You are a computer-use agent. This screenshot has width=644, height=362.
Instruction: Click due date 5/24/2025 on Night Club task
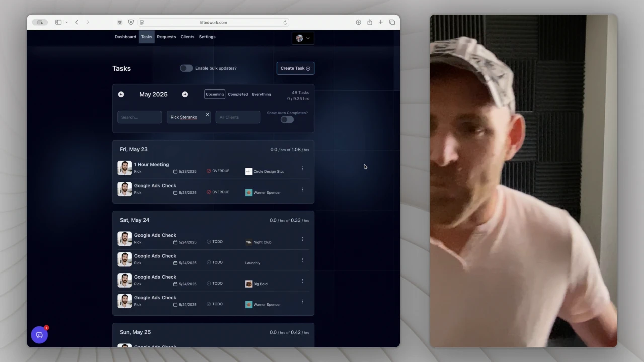185,242
